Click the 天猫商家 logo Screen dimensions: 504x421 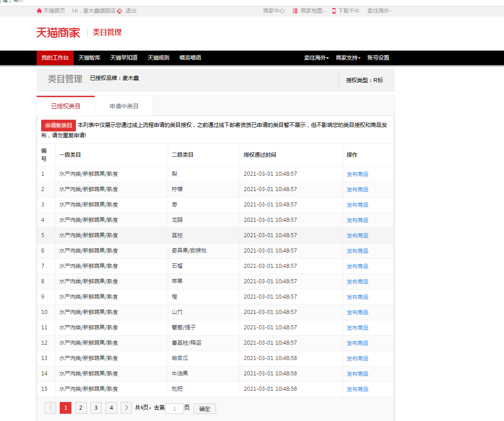[x=58, y=33]
